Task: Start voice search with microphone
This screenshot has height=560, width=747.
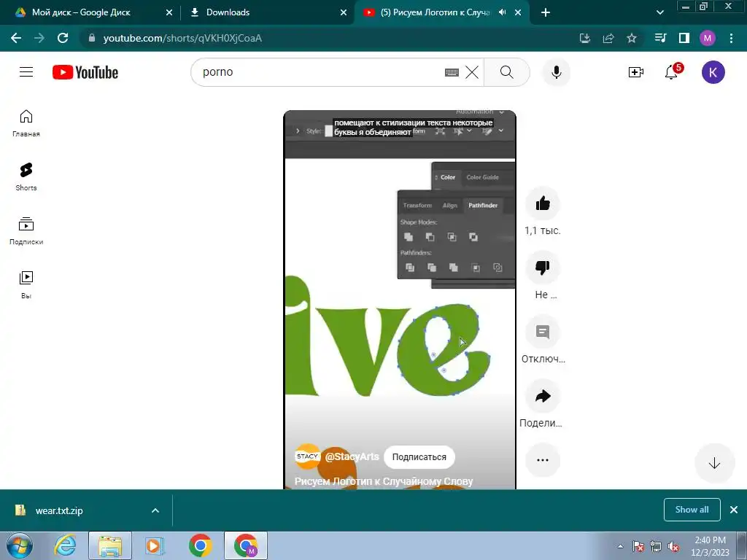Action: [x=556, y=72]
